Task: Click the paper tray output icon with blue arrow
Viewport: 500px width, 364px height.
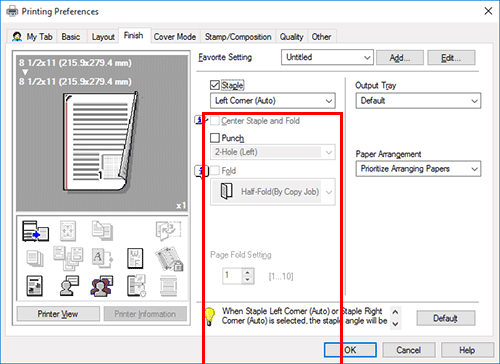Action: (x=35, y=231)
